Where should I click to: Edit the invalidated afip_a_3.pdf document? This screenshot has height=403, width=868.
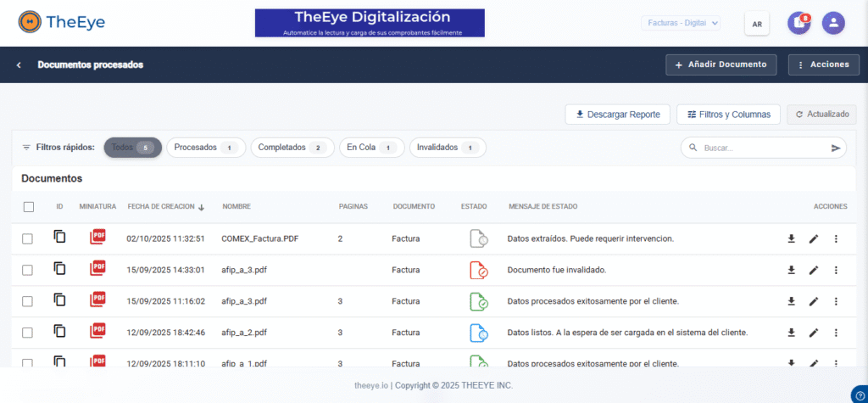coord(814,271)
